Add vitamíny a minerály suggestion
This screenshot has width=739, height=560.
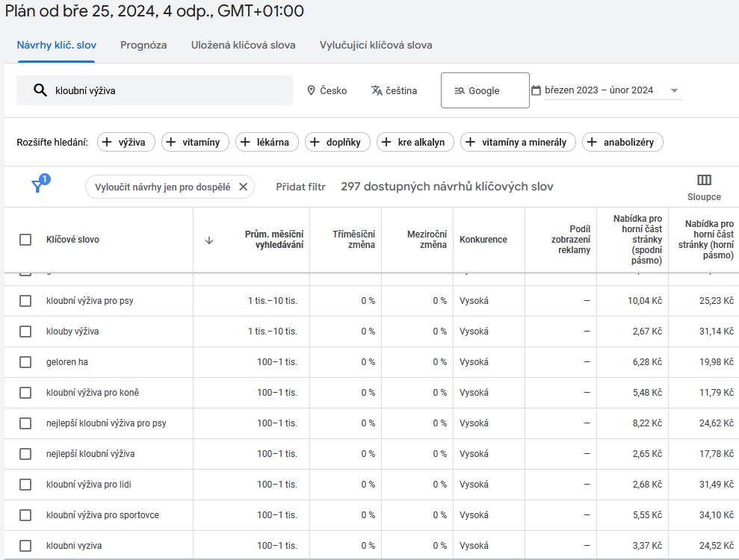tap(518, 142)
